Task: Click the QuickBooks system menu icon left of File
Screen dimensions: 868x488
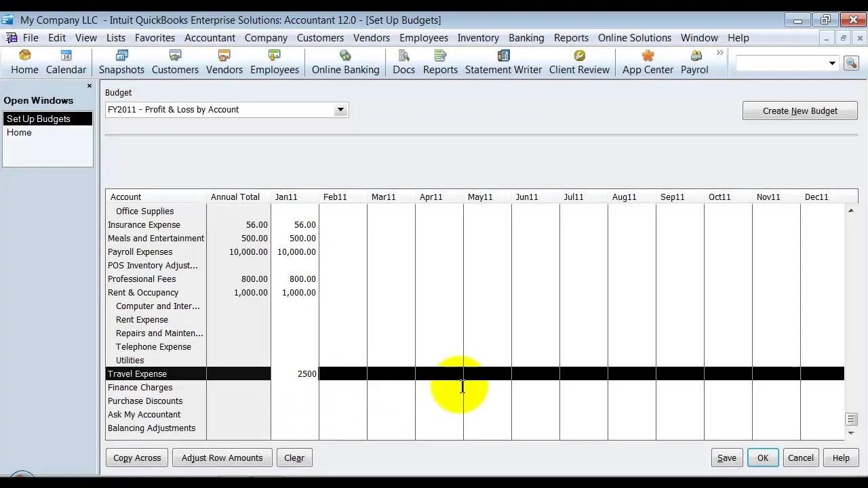Action: [x=11, y=38]
